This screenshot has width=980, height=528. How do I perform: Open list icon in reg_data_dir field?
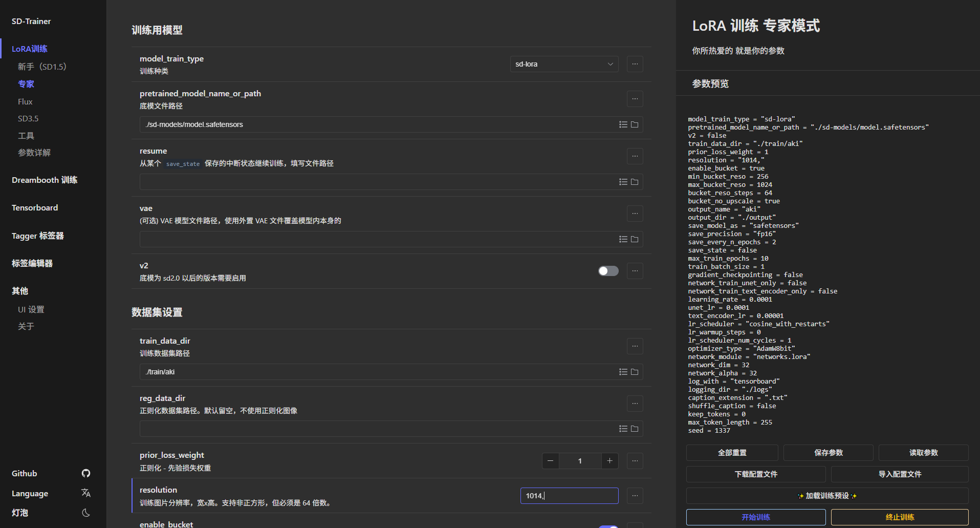[x=623, y=429]
